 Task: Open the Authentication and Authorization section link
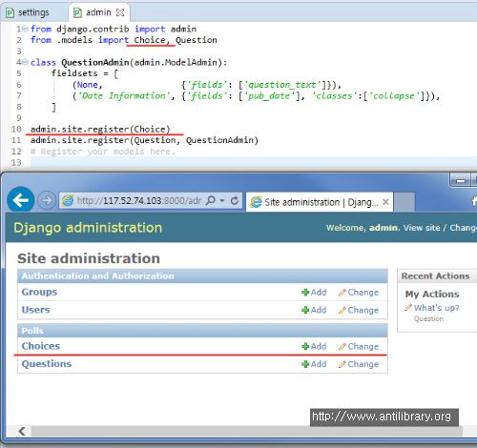(x=97, y=275)
